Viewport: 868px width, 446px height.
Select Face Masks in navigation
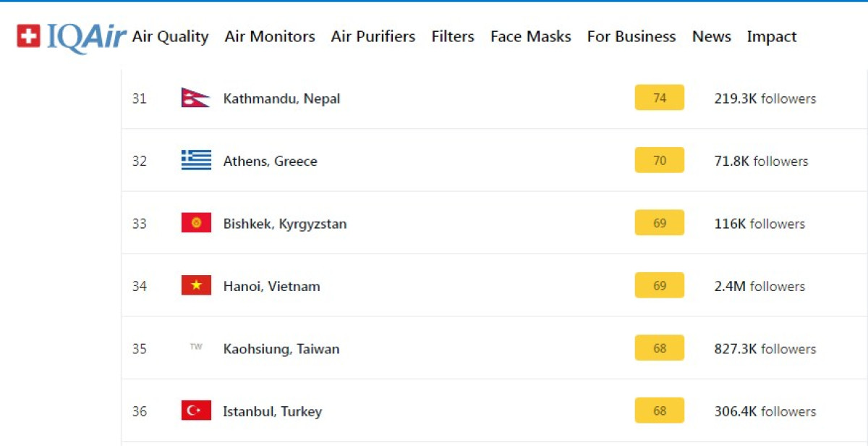530,37
